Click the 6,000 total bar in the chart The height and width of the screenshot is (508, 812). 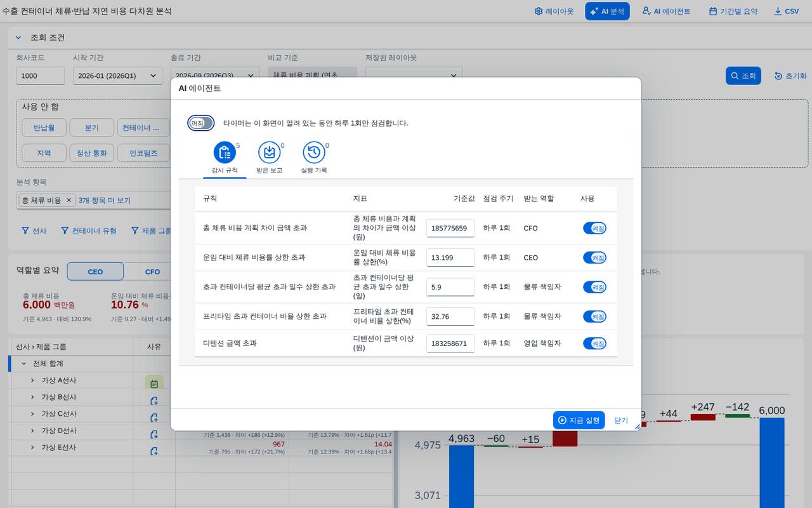pos(771,462)
